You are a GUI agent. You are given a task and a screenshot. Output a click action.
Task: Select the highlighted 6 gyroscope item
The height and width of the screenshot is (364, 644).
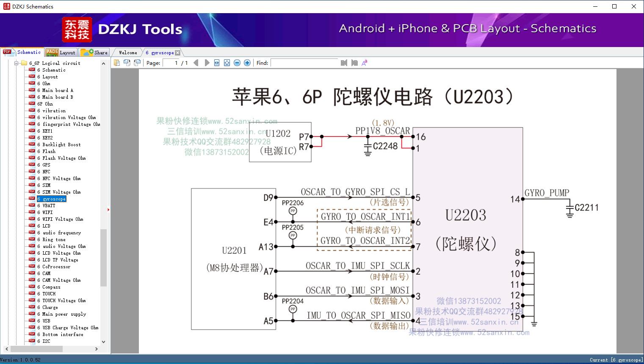(51, 199)
